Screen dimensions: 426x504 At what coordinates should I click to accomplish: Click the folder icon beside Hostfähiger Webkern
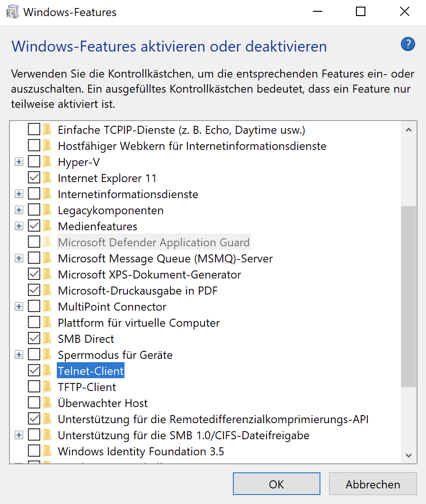(x=47, y=146)
